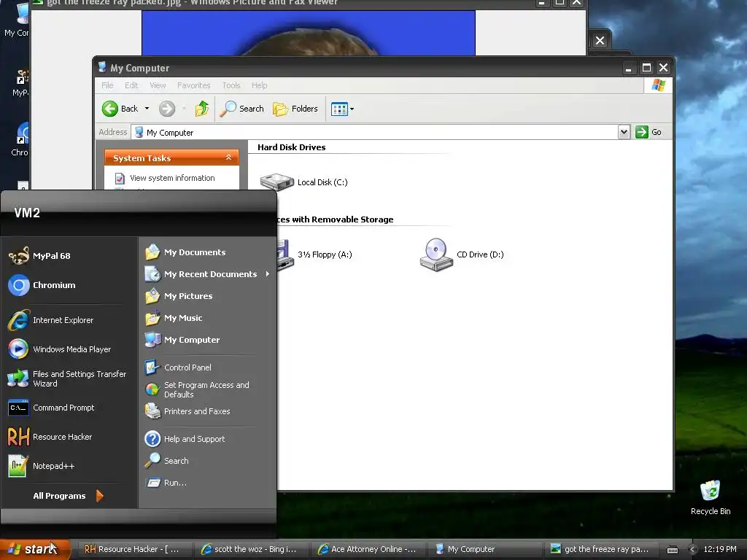The width and height of the screenshot is (747, 560).
Task: Click the Windows flag logo in Explorer
Action: pyautogui.click(x=659, y=85)
